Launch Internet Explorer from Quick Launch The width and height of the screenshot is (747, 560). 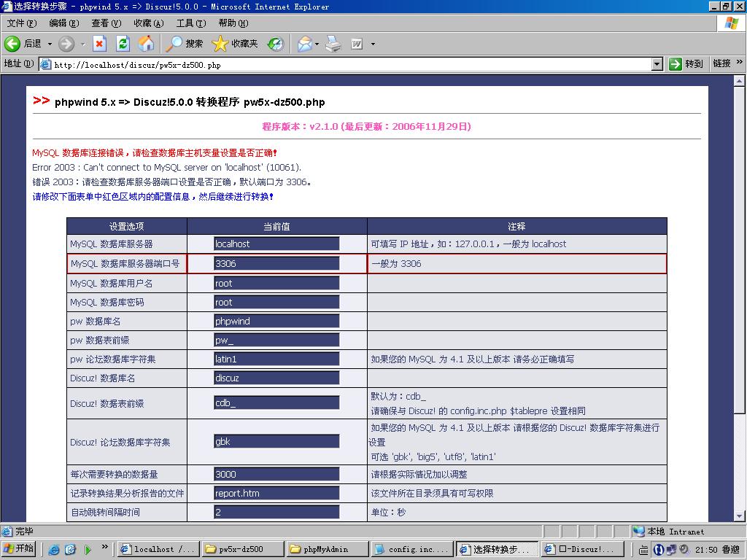(54, 550)
